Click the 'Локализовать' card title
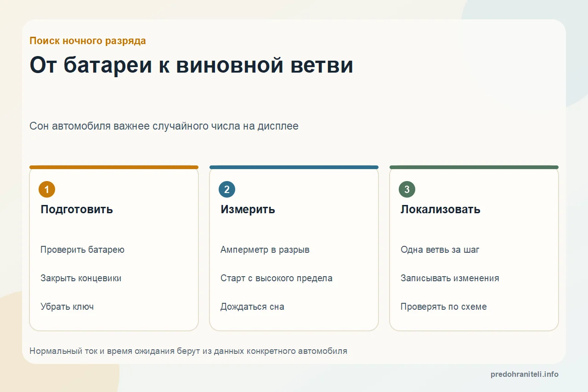The height and width of the screenshot is (392, 588). point(441,210)
